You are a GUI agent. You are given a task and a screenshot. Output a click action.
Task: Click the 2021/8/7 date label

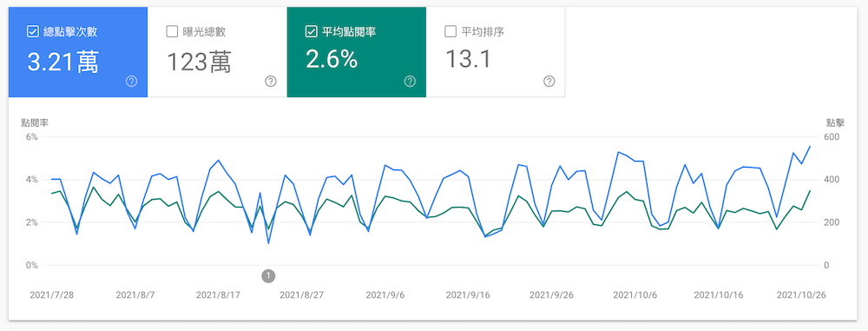click(x=135, y=295)
